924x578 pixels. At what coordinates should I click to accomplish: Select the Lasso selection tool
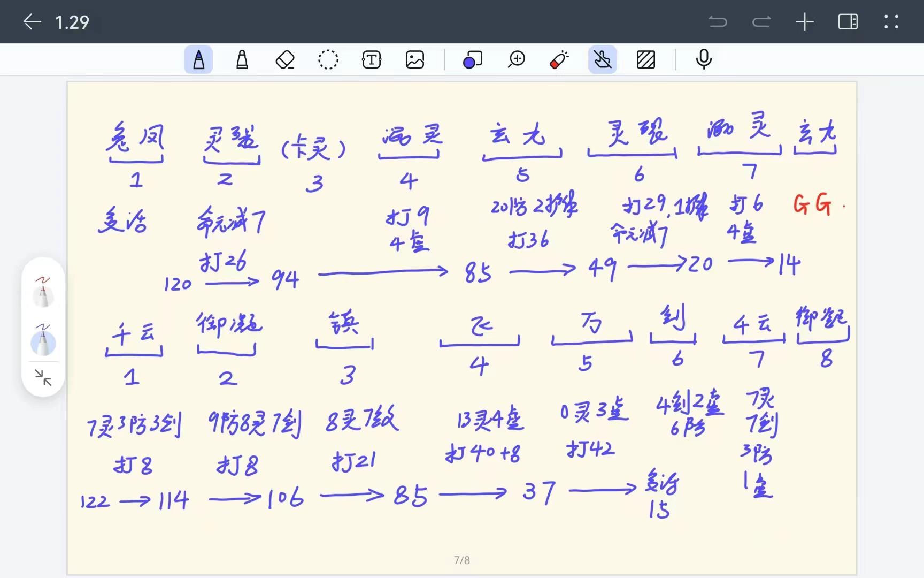tap(328, 59)
